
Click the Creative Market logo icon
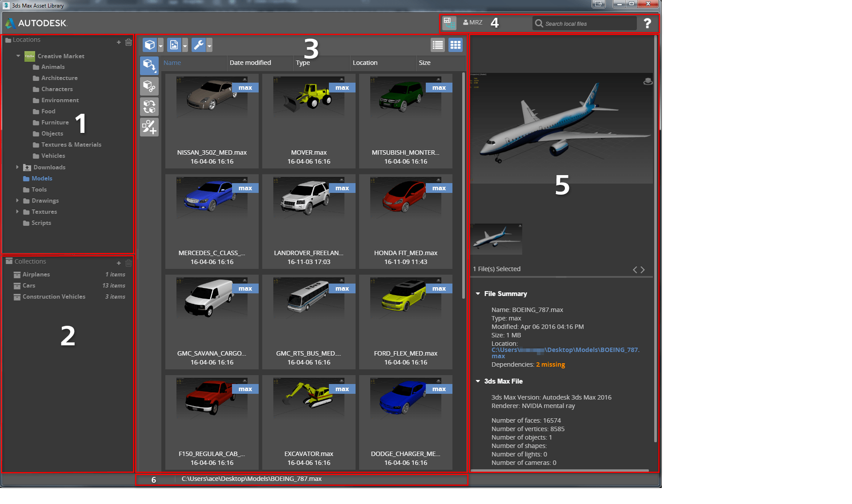point(30,56)
